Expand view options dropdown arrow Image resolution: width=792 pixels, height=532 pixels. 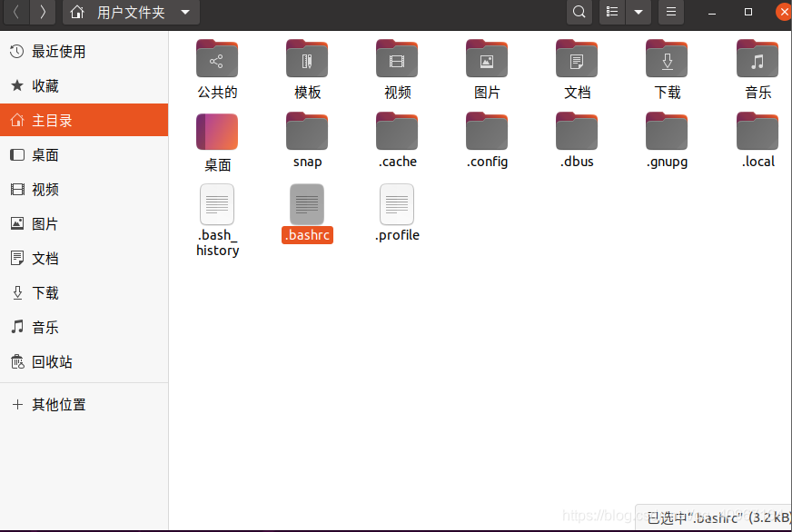(x=639, y=12)
